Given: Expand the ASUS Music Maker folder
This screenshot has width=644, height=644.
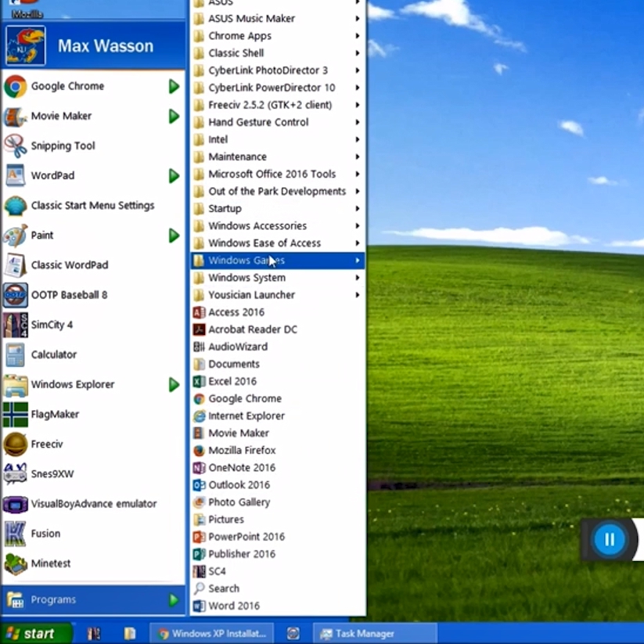Looking at the screenshot, I should pos(278,19).
